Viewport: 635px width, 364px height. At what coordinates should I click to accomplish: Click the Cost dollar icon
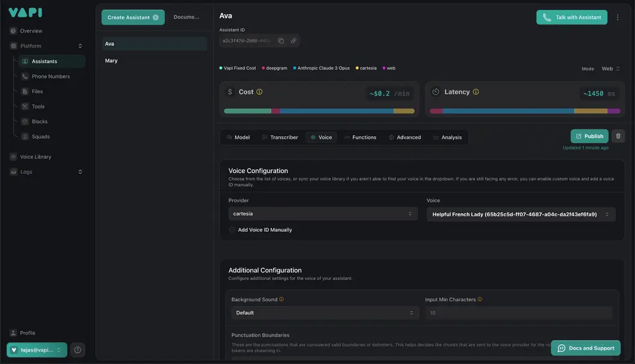coord(230,92)
